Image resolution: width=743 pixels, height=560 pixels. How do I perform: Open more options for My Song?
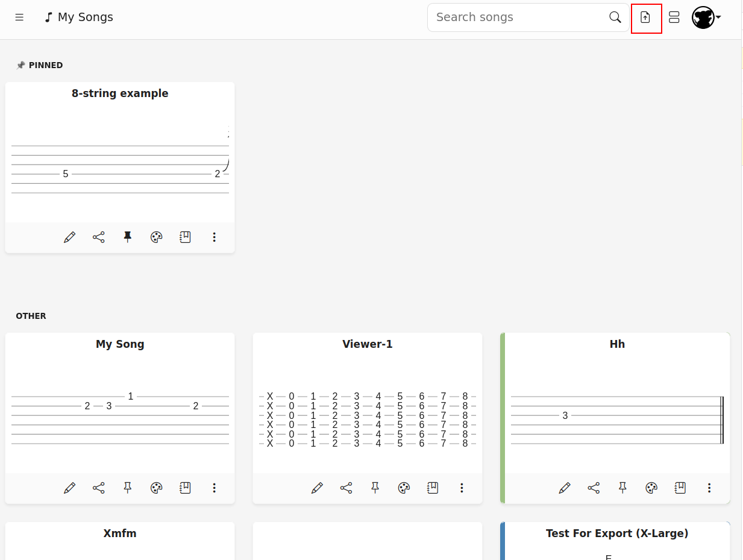tap(214, 488)
